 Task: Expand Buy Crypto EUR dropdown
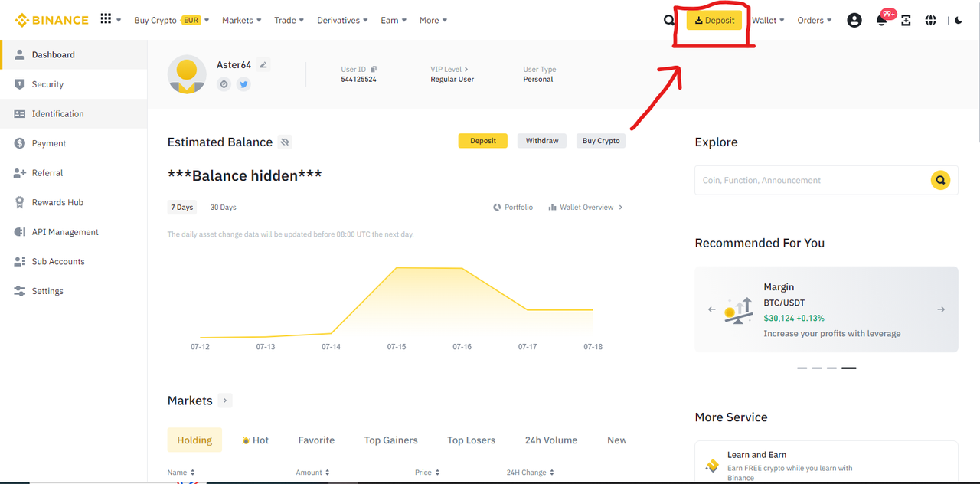click(171, 21)
